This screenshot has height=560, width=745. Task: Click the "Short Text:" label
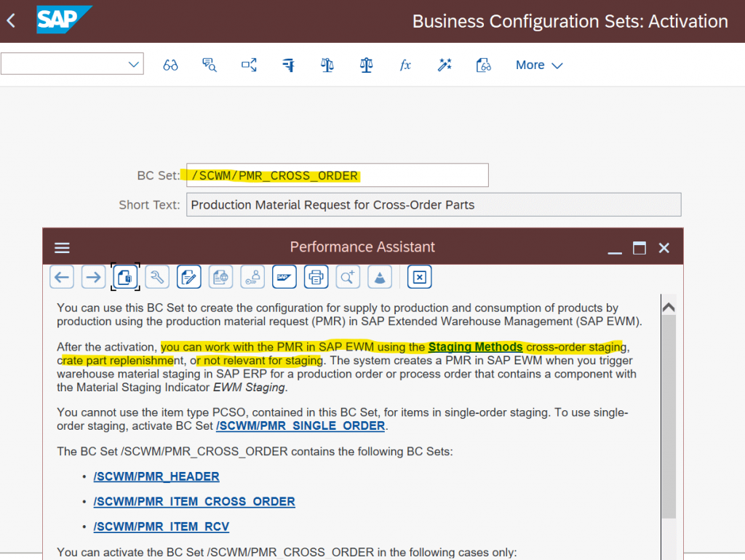(x=149, y=204)
